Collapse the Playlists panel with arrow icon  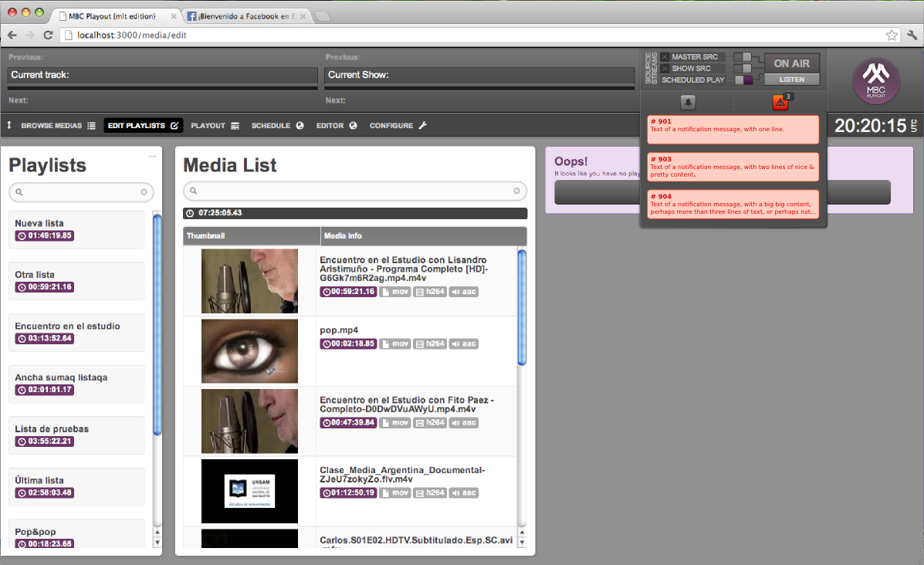153,156
